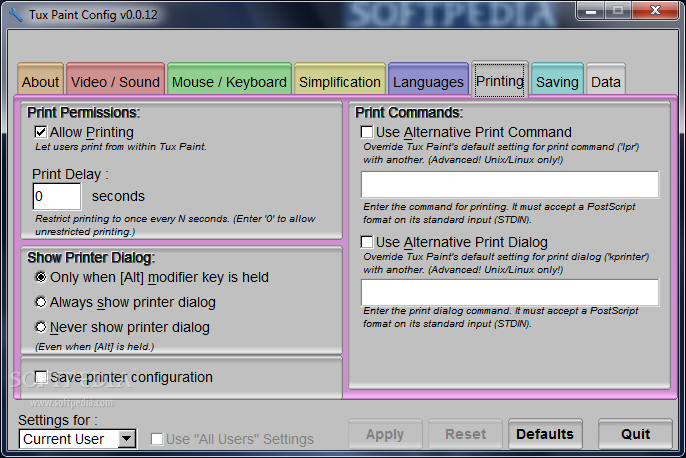Image resolution: width=686 pixels, height=458 pixels.
Task: Uncheck the Allow Printing checkbox
Action: click(x=41, y=132)
